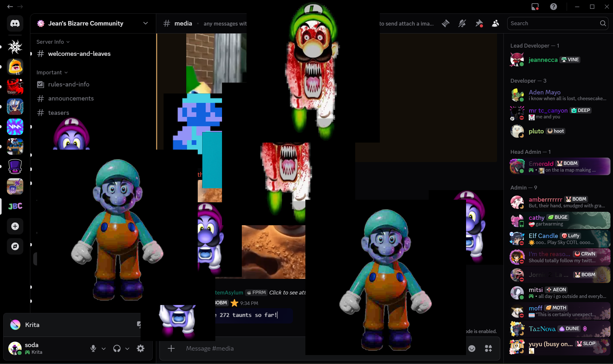Click the Krita activity icon
613x364 pixels.
15,325
